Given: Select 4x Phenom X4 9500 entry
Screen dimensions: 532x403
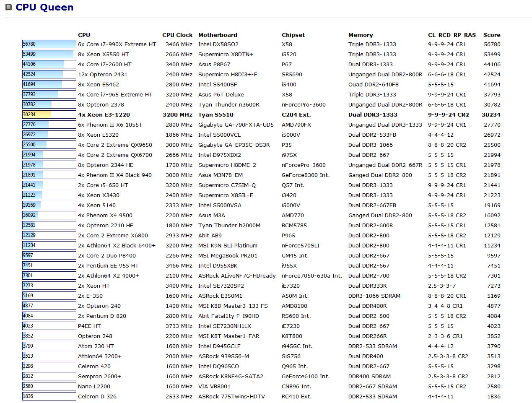Looking at the screenshot, I should (105, 215).
